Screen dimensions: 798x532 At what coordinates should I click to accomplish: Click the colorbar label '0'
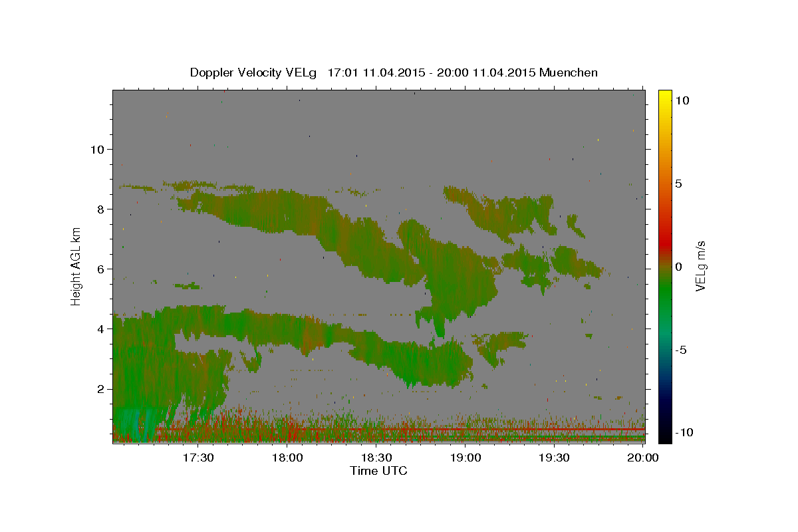(678, 266)
